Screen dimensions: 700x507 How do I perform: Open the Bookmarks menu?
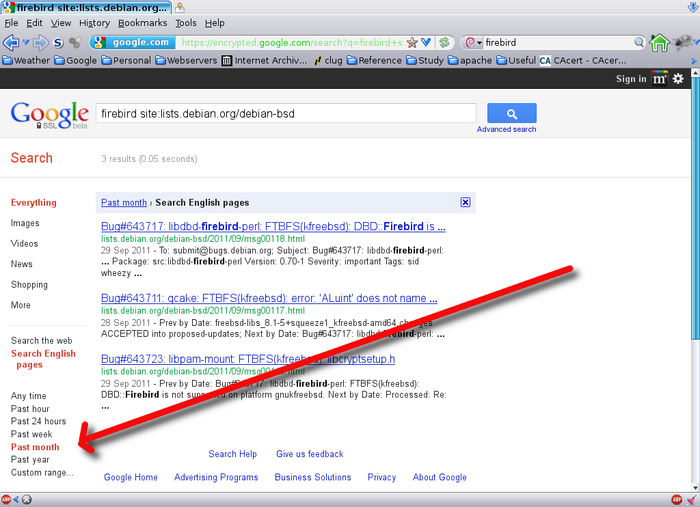tap(142, 23)
